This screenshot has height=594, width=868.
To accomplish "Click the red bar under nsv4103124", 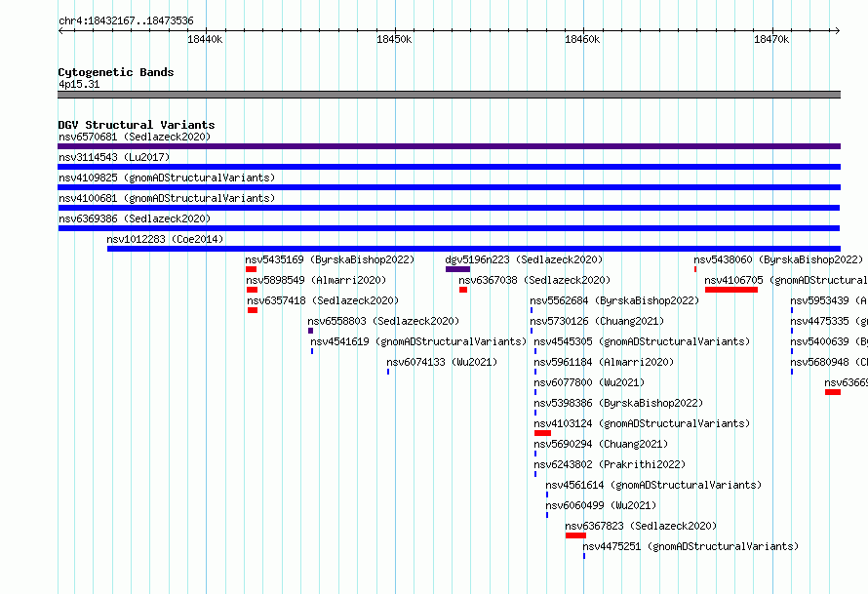I will 542,433.
